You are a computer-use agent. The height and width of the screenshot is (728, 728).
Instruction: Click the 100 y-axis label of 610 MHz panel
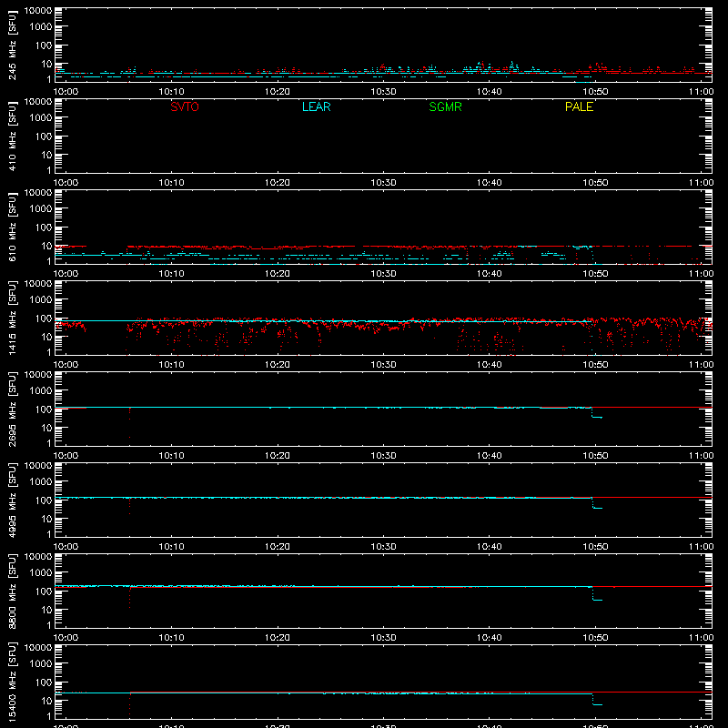tap(44, 227)
